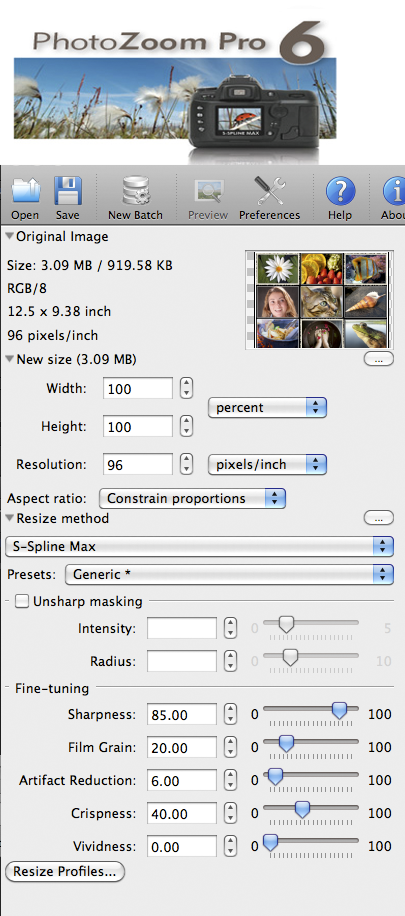Viewport: 405px width, 916px height.
Task: Click the Film Grain slider handle
Action: tap(286, 743)
